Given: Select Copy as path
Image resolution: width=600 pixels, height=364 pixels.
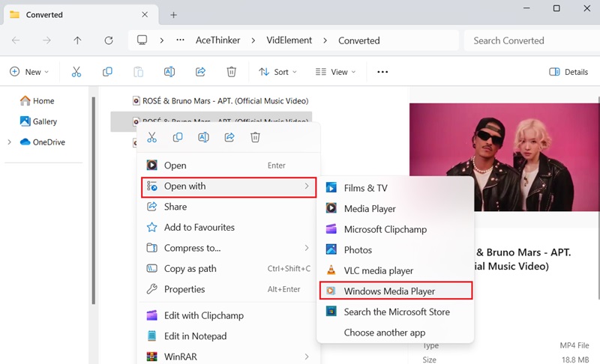Looking at the screenshot, I should tap(229, 269).
